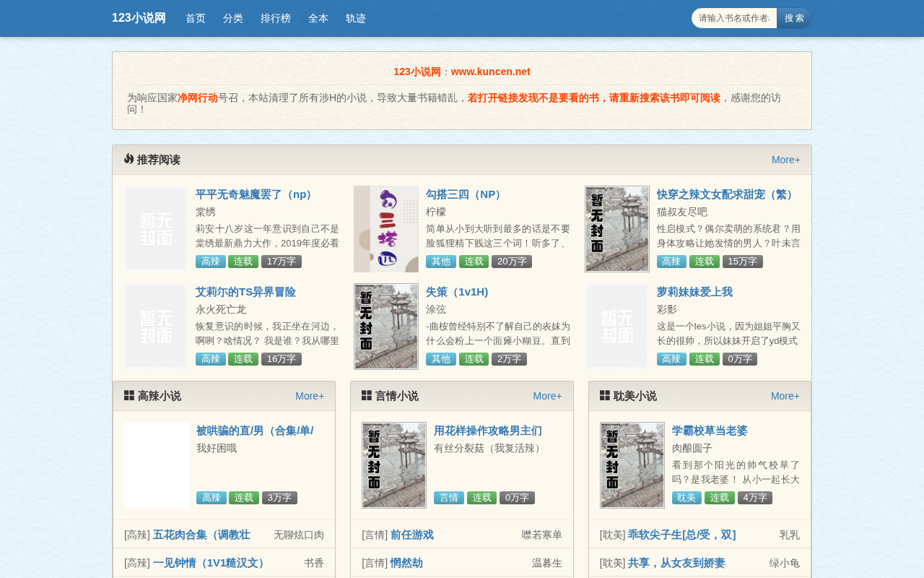
Task: Click the grid icon beside 高辣小说
Action: (x=129, y=395)
